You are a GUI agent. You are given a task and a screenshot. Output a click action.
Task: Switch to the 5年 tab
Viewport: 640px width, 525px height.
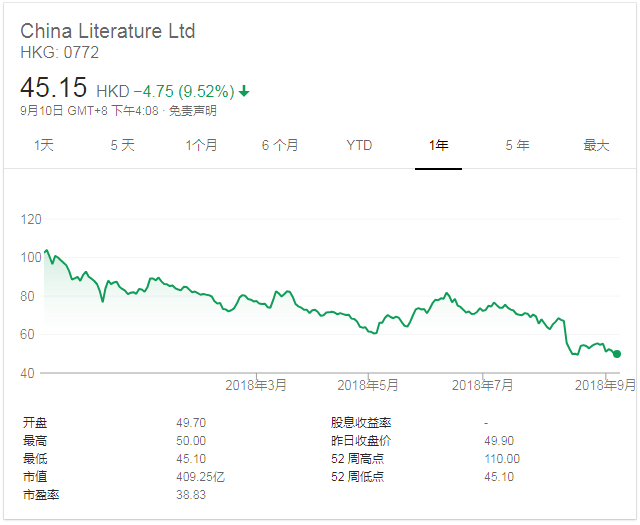pos(517,145)
